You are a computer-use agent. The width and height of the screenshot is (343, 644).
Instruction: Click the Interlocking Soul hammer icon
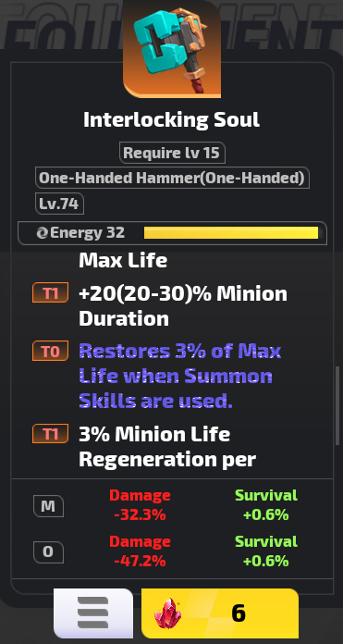click(x=172, y=48)
